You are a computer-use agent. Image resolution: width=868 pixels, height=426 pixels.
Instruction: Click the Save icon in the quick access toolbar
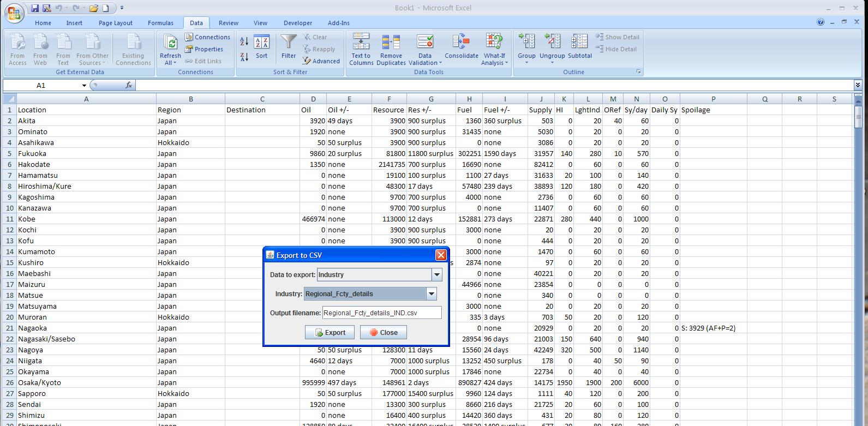[x=35, y=8]
